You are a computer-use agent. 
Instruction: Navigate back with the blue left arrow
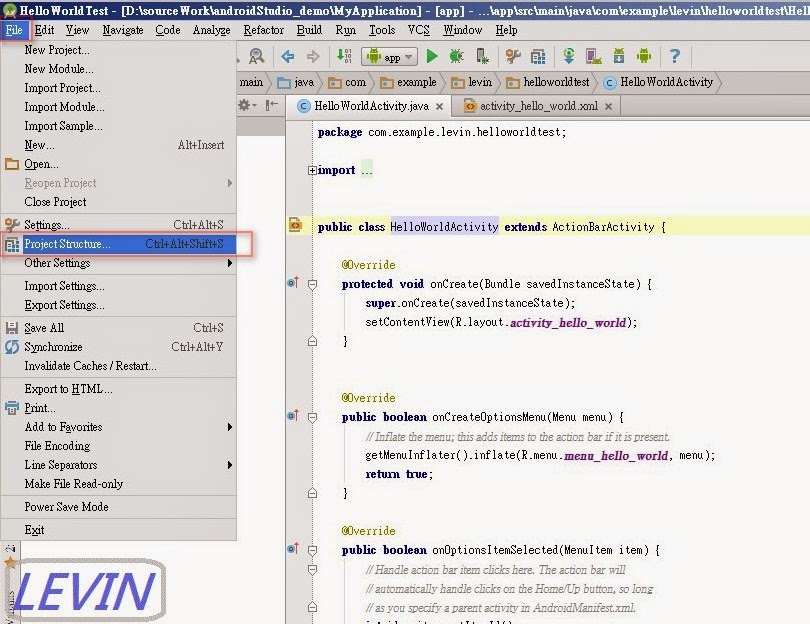click(x=288, y=56)
